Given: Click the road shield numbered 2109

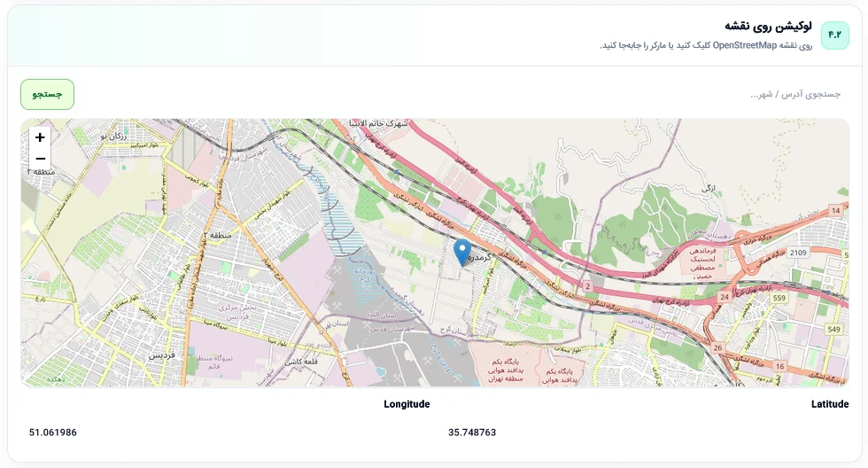Looking at the screenshot, I should pyautogui.click(x=798, y=253).
